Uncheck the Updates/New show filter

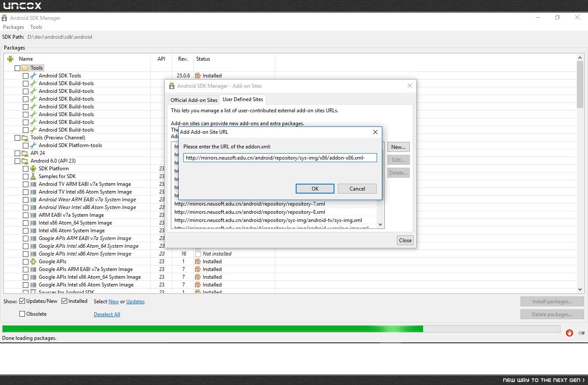pos(22,301)
